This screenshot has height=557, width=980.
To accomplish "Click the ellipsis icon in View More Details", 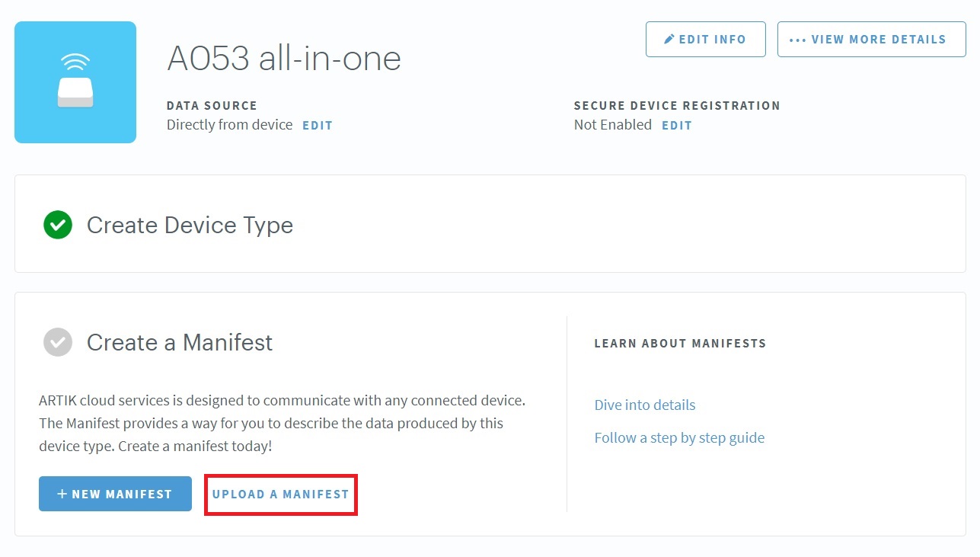I will pyautogui.click(x=797, y=40).
